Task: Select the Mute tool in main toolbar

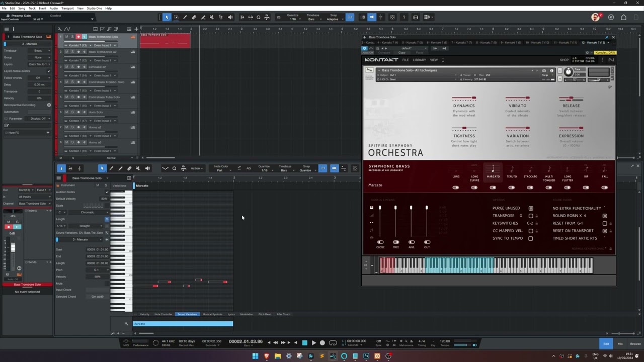Action: 212,17
